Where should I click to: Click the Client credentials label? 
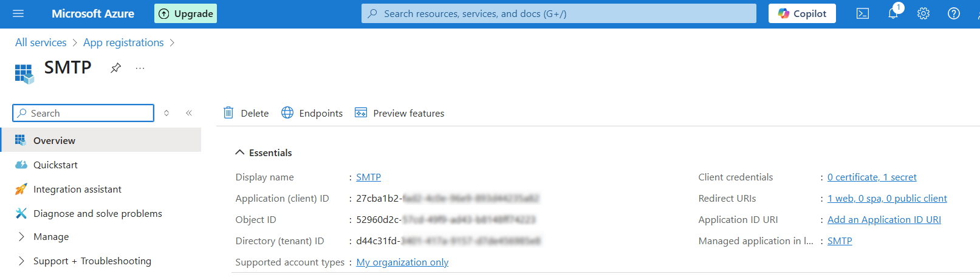pyautogui.click(x=736, y=177)
